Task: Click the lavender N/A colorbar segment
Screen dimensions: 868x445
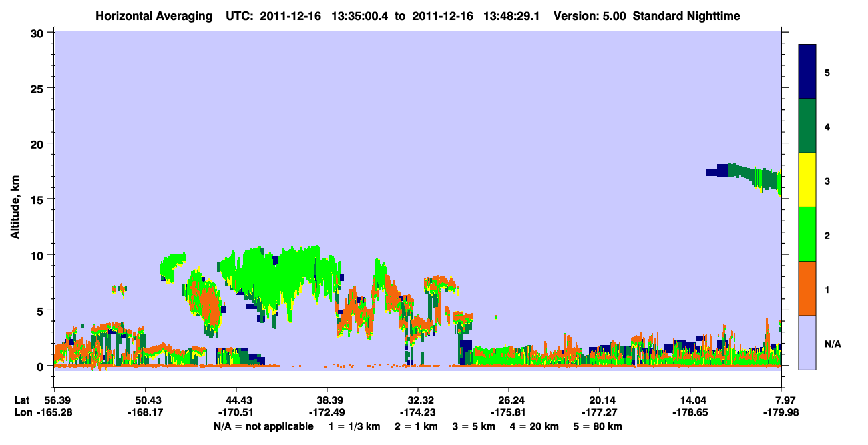Action: (x=807, y=342)
